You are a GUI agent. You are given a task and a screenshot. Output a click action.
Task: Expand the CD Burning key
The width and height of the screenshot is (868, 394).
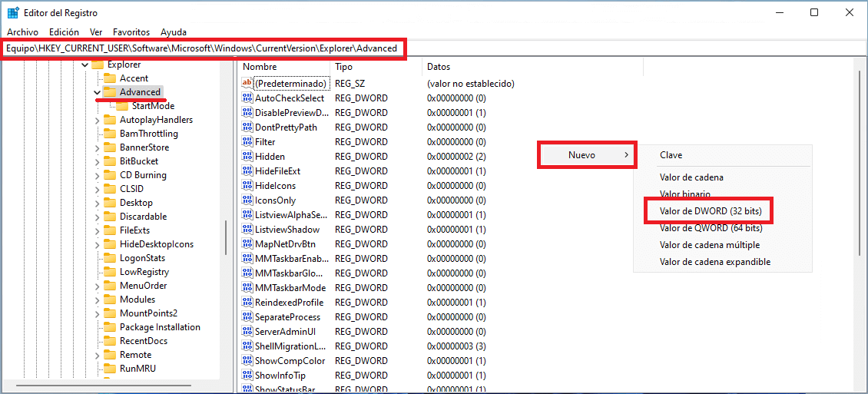click(x=97, y=175)
